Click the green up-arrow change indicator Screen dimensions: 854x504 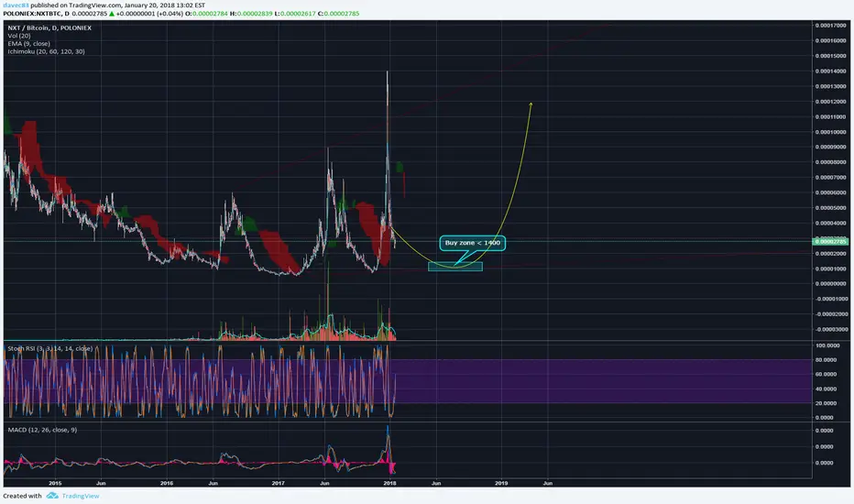click(x=112, y=14)
